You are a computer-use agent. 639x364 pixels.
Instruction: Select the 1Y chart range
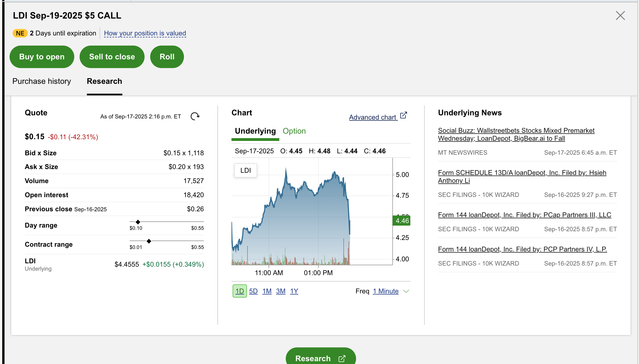pos(294,291)
